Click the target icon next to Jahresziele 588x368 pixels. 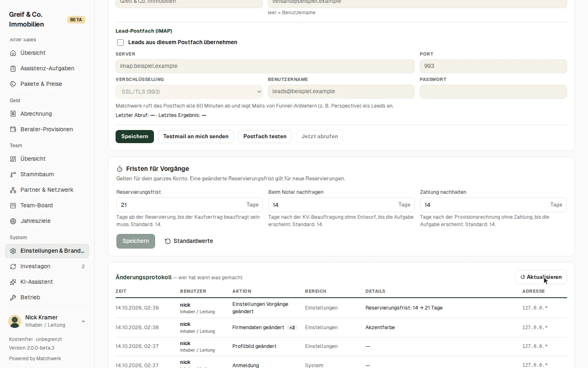(13, 221)
